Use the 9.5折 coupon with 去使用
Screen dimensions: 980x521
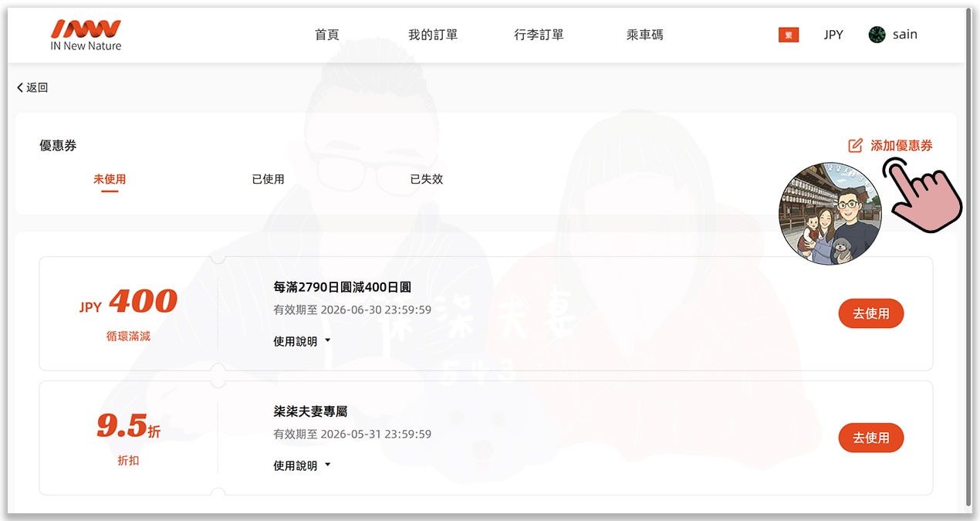pyautogui.click(x=870, y=438)
